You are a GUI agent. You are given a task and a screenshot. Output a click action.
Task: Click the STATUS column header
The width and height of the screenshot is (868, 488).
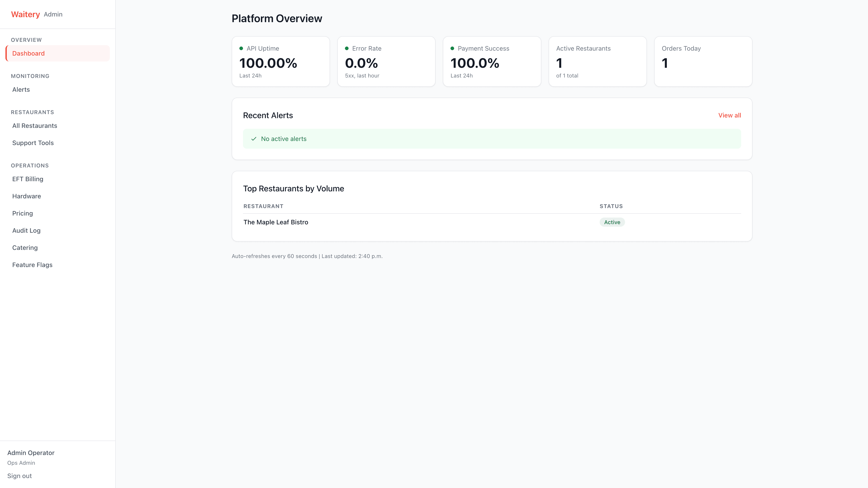pos(611,206)
